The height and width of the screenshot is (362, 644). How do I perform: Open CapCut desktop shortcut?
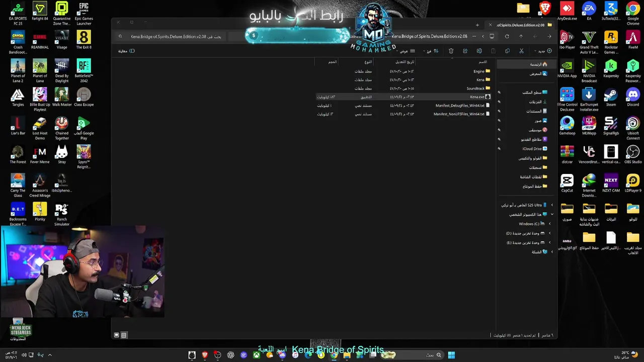coord(567,184)
